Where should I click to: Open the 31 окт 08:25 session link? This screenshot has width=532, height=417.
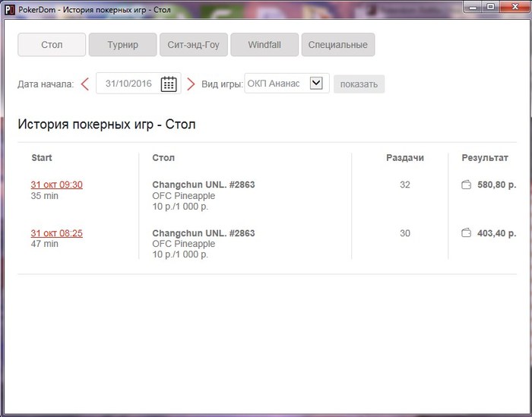tap(57, 233)
